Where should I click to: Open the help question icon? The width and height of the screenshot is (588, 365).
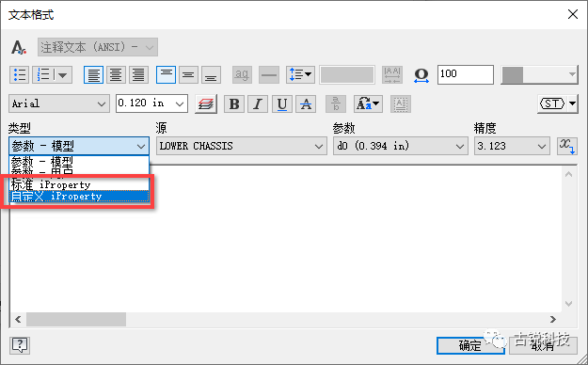click(20, 344)
